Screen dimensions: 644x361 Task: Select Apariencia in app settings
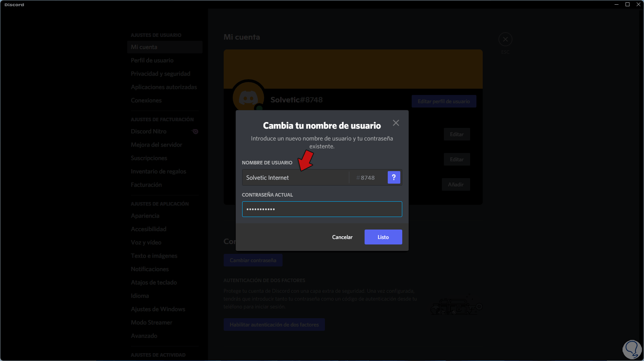point(165,216)
